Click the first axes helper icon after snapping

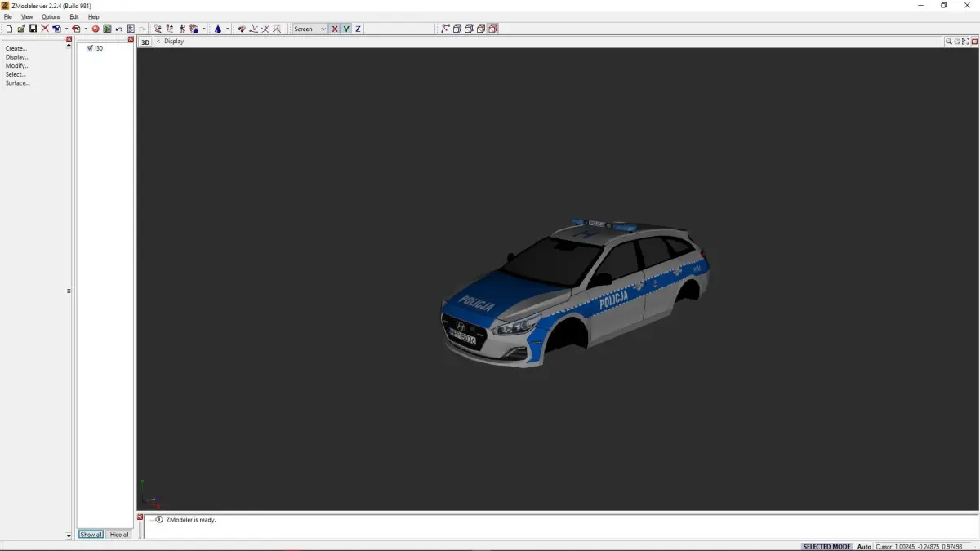(x=254, y=29)
